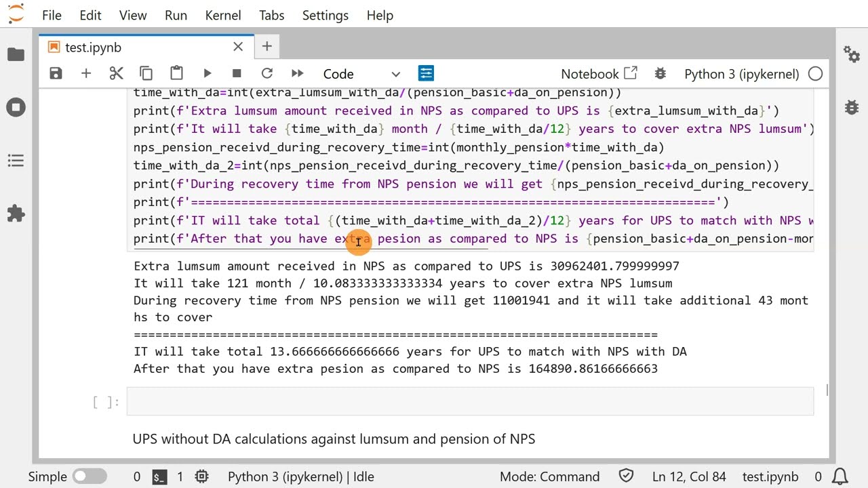
Task: Open the Table of Contents sidebar
Action: coord(16,161)
